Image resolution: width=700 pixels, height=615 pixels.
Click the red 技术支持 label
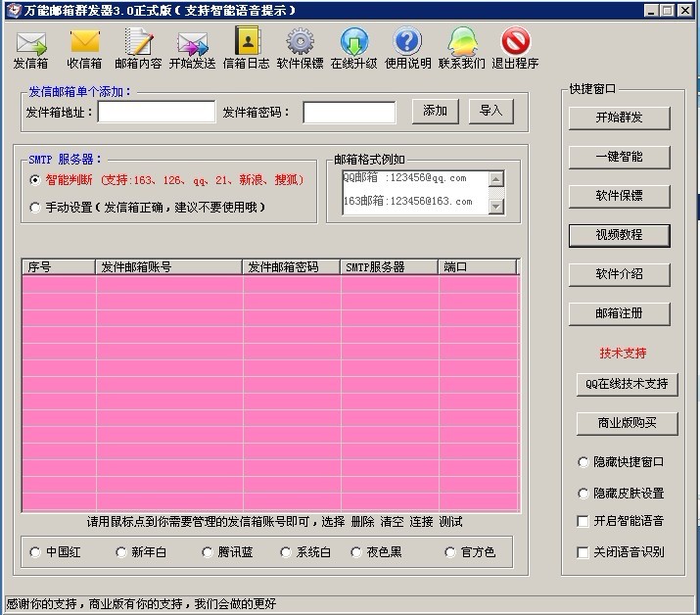tap(623, 354)
